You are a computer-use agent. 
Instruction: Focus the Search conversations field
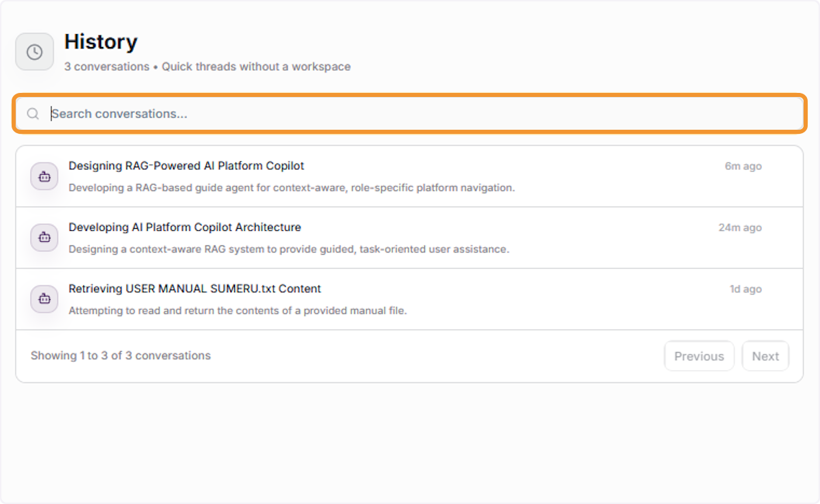(x=409, y=114)
